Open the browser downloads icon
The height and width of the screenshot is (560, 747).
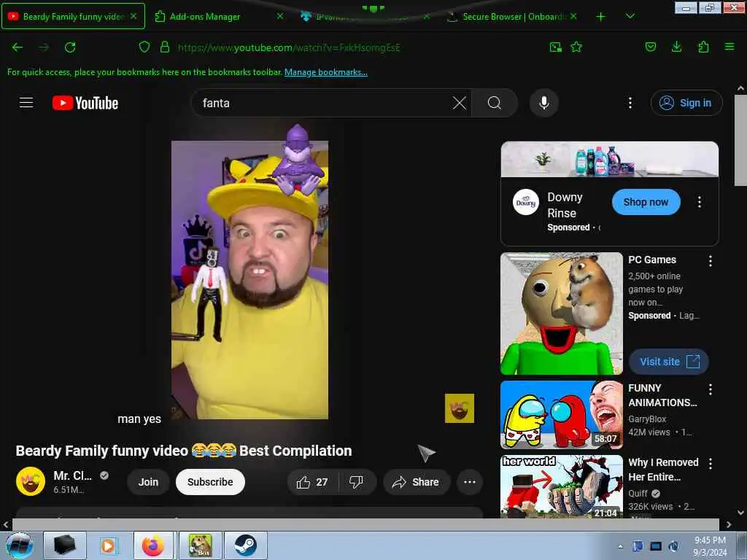676,47
